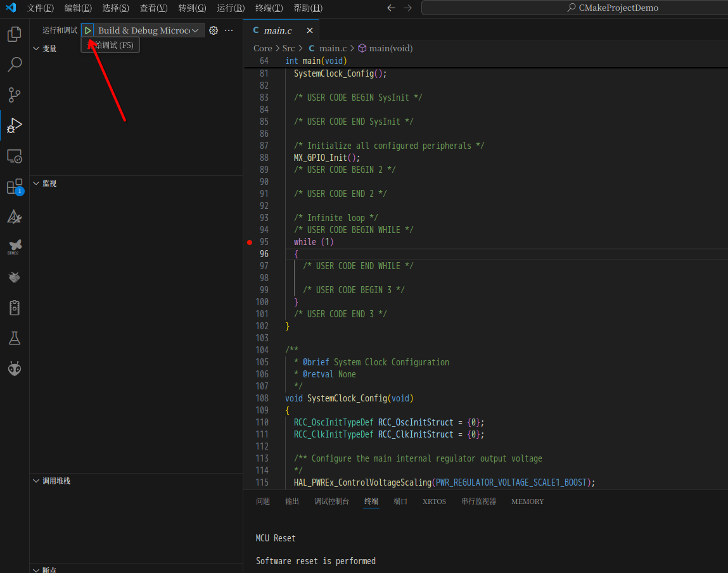
Task: Click the Core breadcrumb segment
Action: [x=263, y=48]
